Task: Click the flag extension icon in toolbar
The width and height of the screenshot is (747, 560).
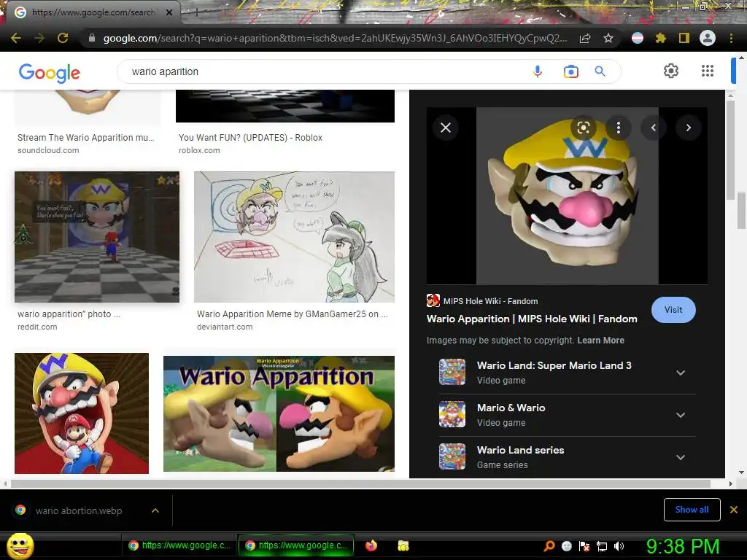Action: coord(638,38)
